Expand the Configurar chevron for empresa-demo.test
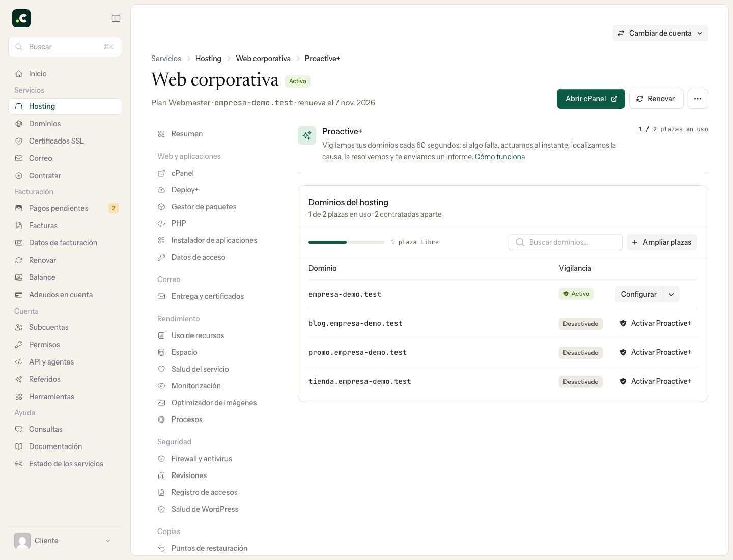The width and height of the screenshot is (733, 560). pos(671,294)
